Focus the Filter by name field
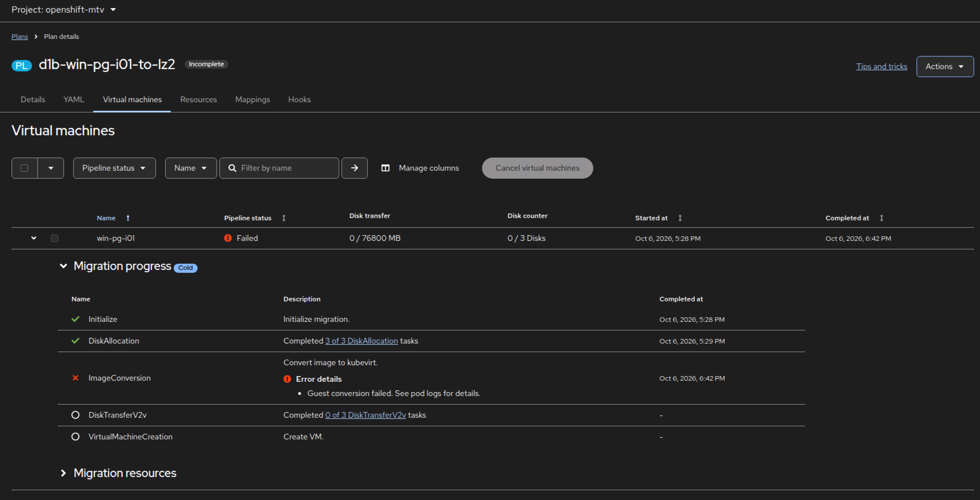Image resolution: width=980 pixels, height=500 pixels. tap(279, 168)
